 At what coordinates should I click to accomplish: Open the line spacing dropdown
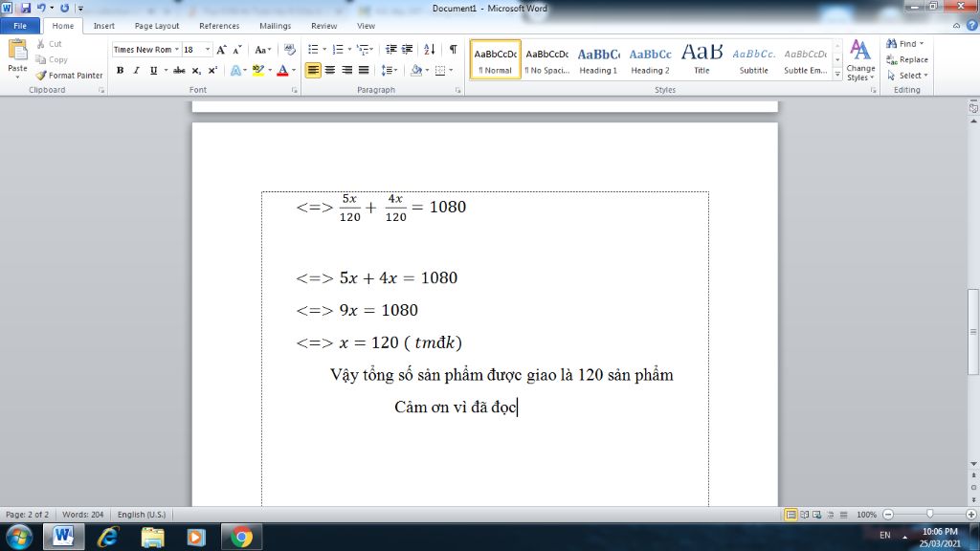[x=390, y=70]
